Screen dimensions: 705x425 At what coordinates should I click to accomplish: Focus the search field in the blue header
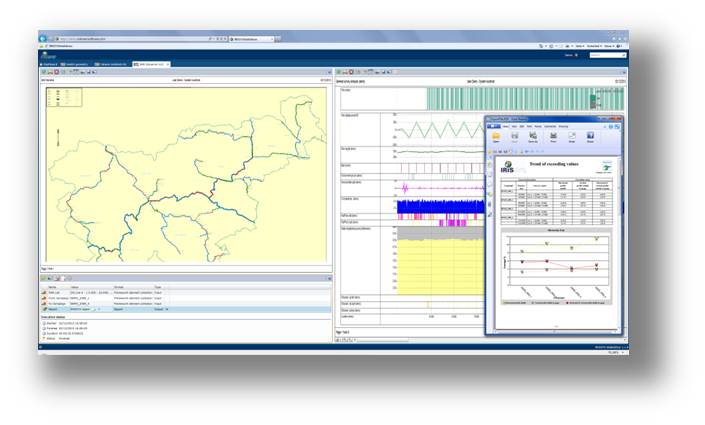tap(607, 55)
